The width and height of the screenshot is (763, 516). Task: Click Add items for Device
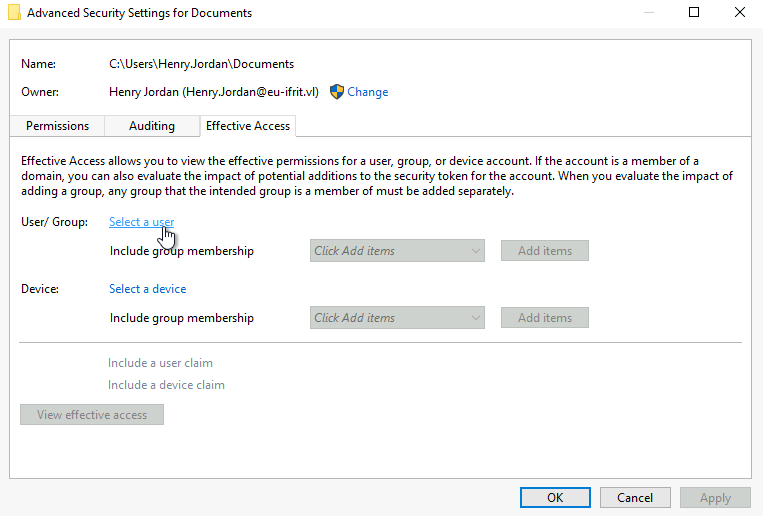click(x=545, y=318)
